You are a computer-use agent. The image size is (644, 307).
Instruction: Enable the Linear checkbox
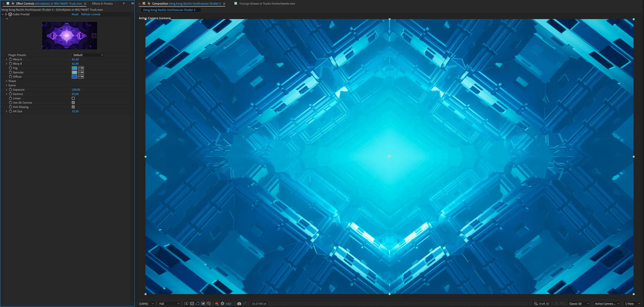click(73, 98)
